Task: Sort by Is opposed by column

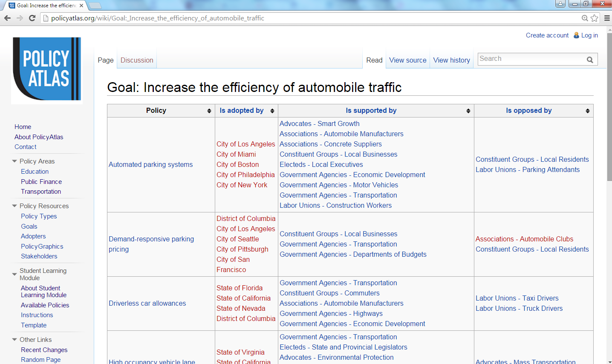Action: point(587,111)
